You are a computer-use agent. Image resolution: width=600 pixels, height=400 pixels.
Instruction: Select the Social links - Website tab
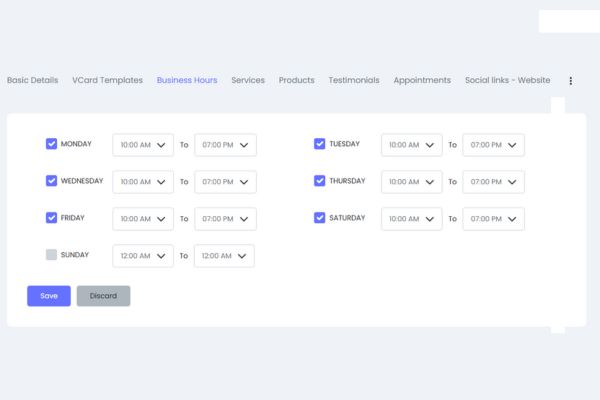[507, 80]
